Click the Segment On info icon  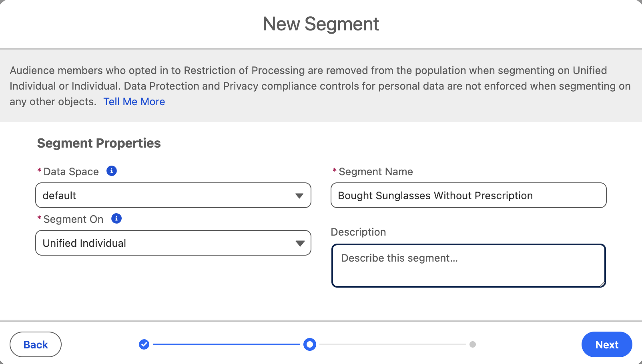(x=116, y=219)
